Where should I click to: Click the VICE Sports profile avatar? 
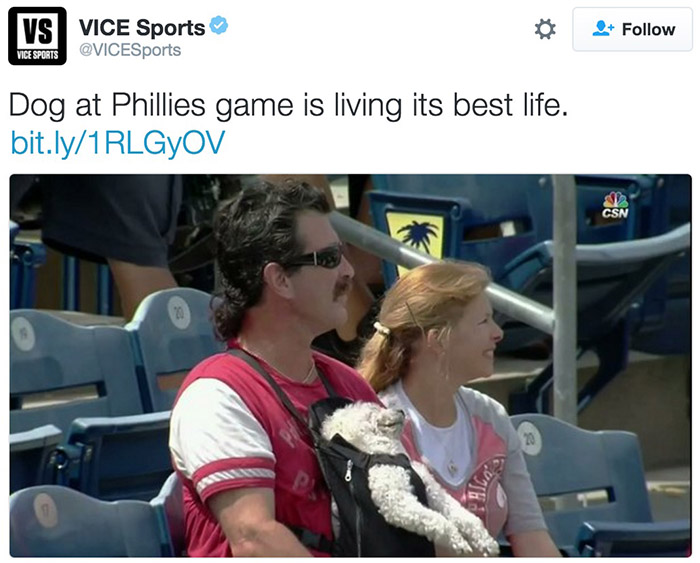[37, 36]
